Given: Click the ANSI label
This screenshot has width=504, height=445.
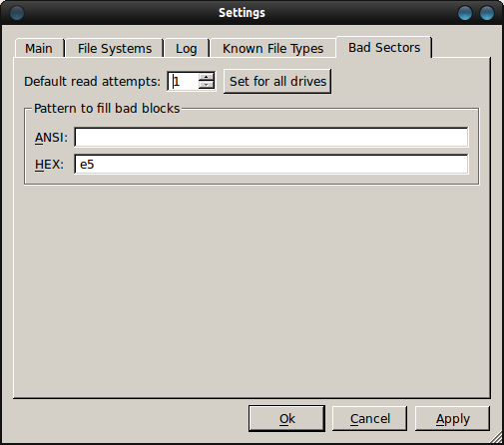Looking at the screenshot, I should point(51,137).
